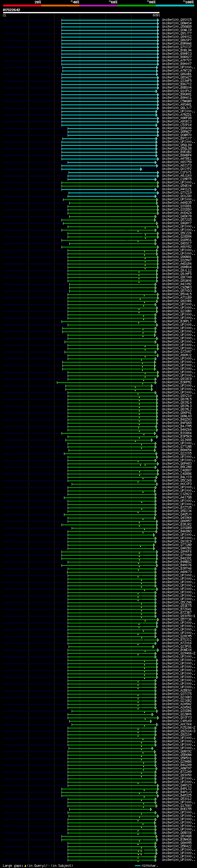Open hit UniRef100_B9T1Y7

177,138
